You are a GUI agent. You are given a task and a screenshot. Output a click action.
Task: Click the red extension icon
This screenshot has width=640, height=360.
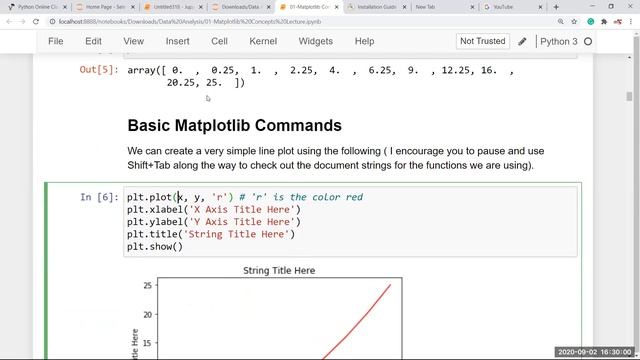point(618,22)
